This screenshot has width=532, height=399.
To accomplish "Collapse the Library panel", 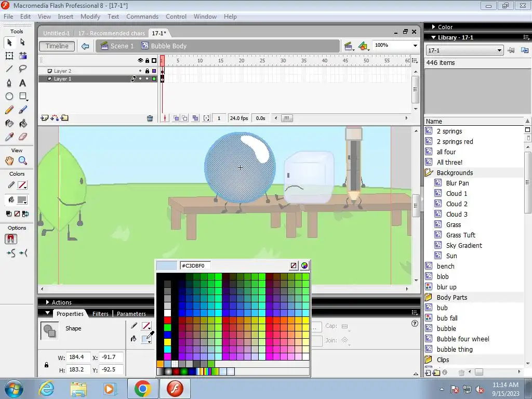I will [x=433, y=37].
